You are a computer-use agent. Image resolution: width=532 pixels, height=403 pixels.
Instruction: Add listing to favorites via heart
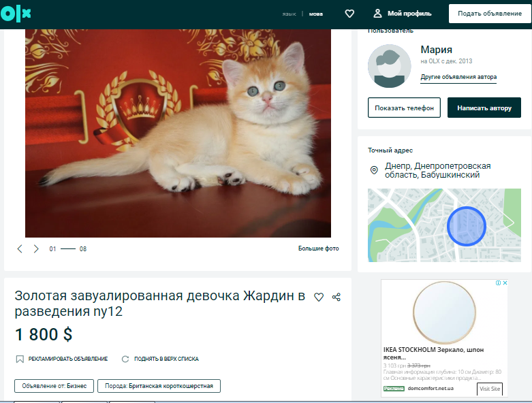click(319, 297)
